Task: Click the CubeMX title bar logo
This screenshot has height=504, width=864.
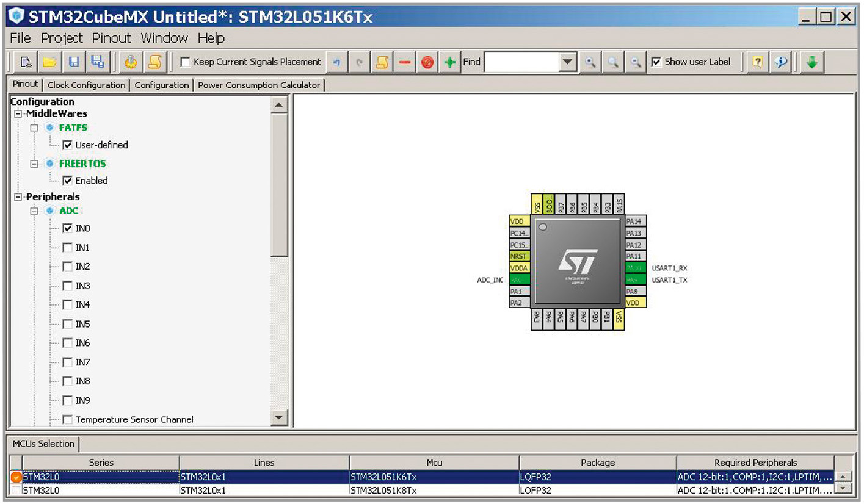Action: point(16,16)
